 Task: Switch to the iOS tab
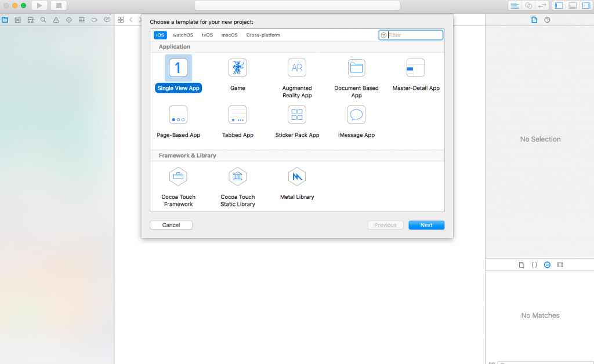(160, 35)
